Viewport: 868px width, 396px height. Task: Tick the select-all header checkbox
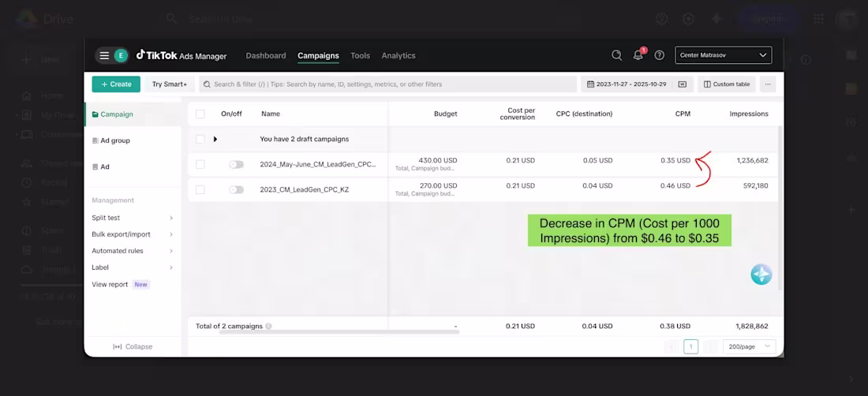click(x=200, y=114)
